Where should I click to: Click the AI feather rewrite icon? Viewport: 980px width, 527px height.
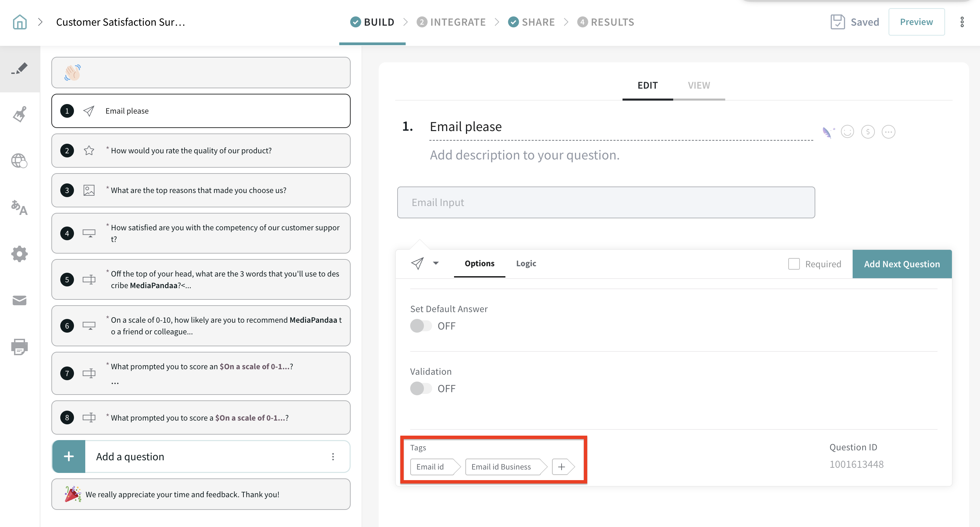828,132
